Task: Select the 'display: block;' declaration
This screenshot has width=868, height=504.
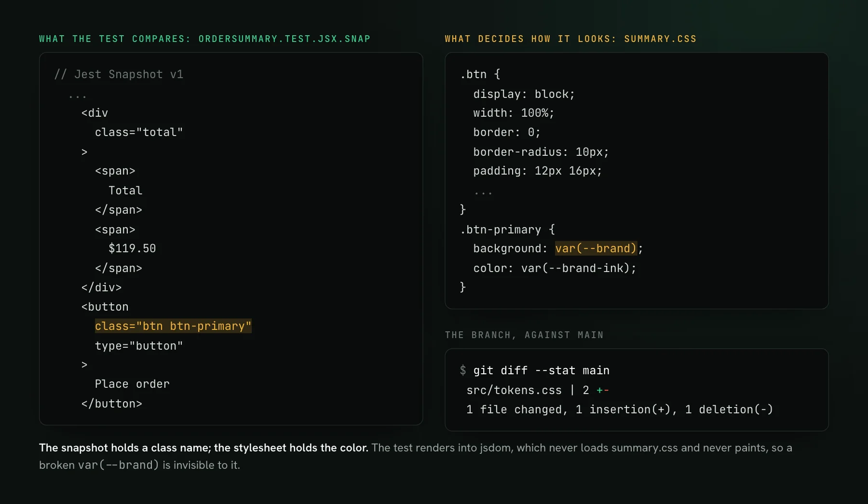Action: [x=524, y=94]
